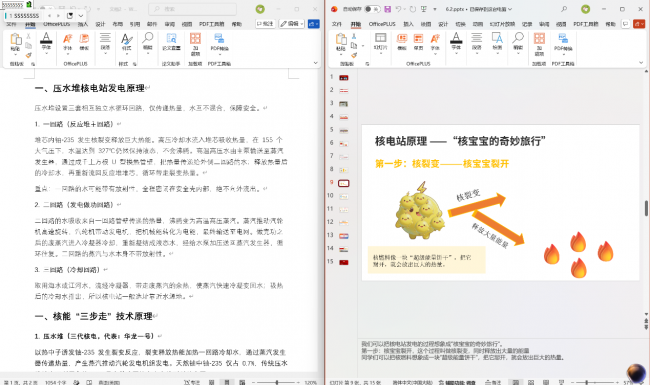The height and width of the screenshot is (385, 650).
Task: Click the Word zoom slider
Action: [x=277, y=382]
